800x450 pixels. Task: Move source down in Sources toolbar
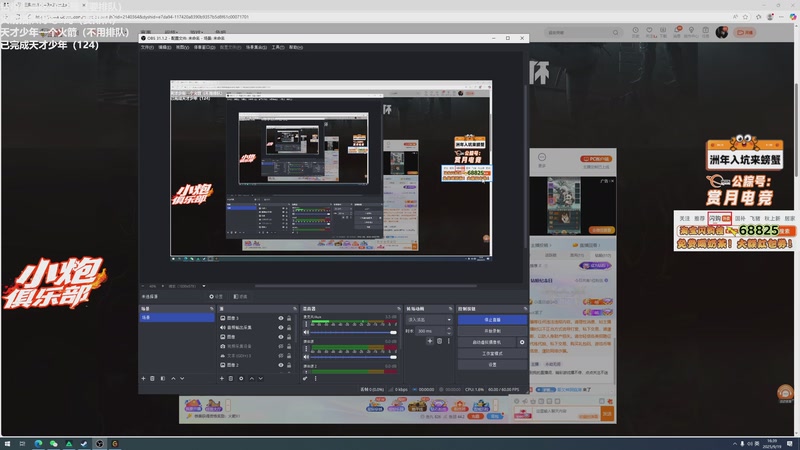pyautogui.click(x=261, y=379)
